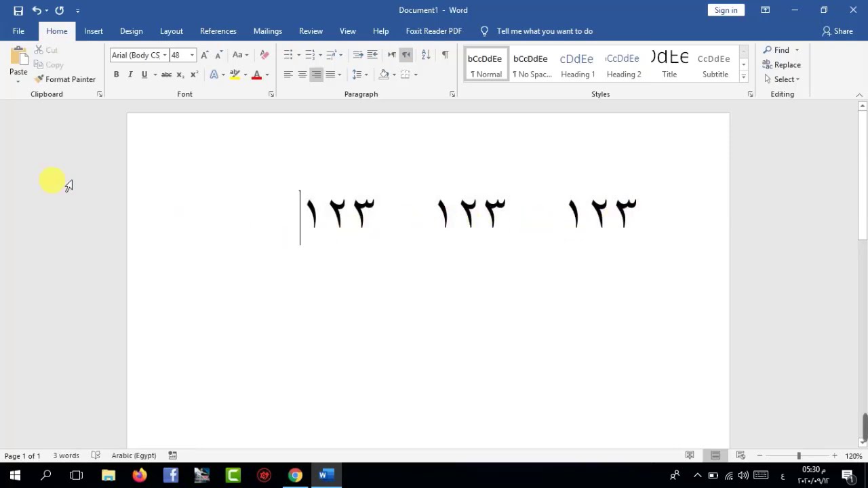Clear all formatting from selection

click(264, 55)
